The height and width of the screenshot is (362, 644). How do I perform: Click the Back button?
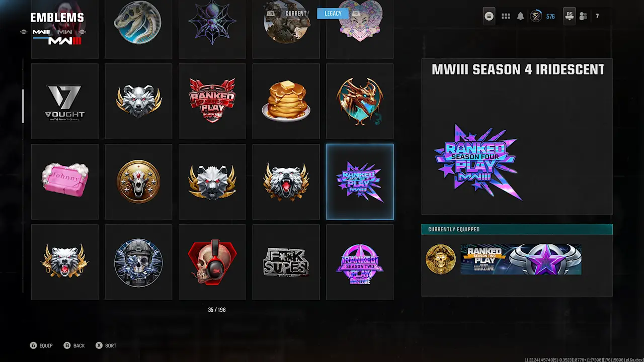pyautogui.click(x=74, y=345)
